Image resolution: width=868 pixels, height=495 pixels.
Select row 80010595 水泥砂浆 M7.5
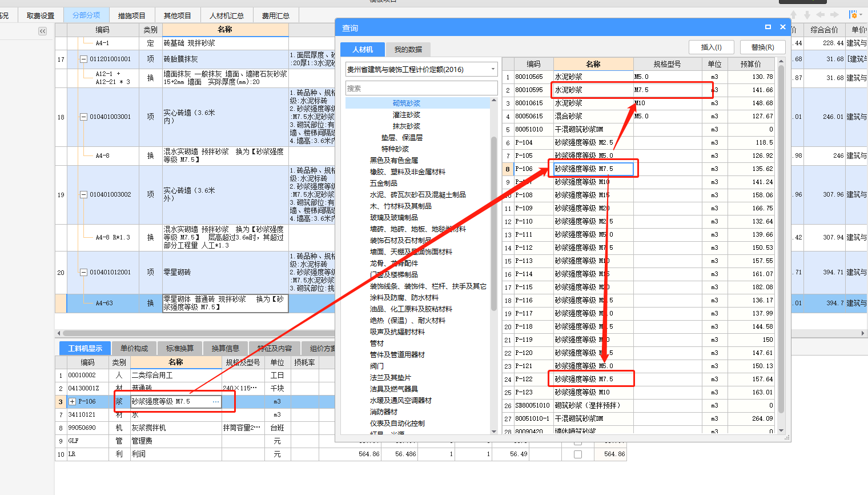638,90
